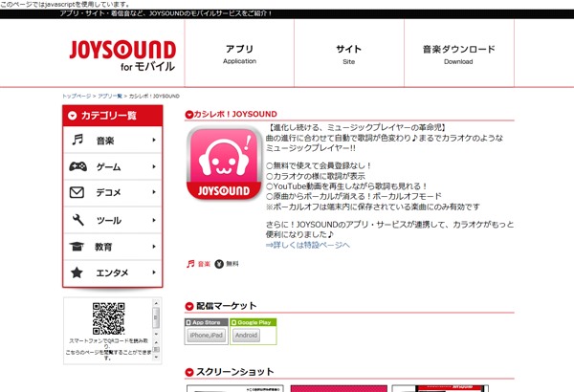The width and height of the screenshot is (574, 392).
Task: Select the ゲーム category label
Action: [108, 167]
